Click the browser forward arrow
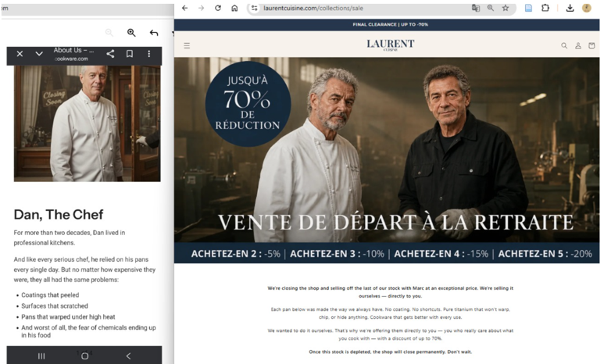604x364 pixels. pyautogui.click(x=201, y=8)
